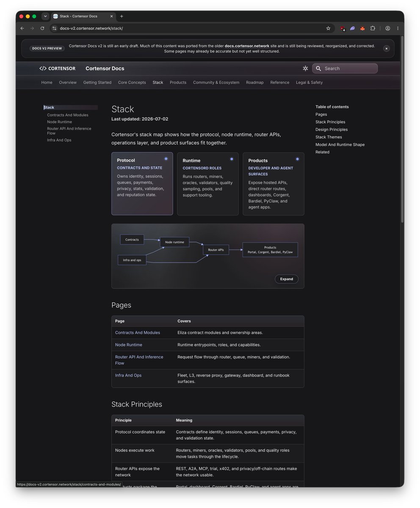This screenshot has height=508, width=420.
Task: Open Contracts And Modules in sidebar
Action: pos(68,115)
